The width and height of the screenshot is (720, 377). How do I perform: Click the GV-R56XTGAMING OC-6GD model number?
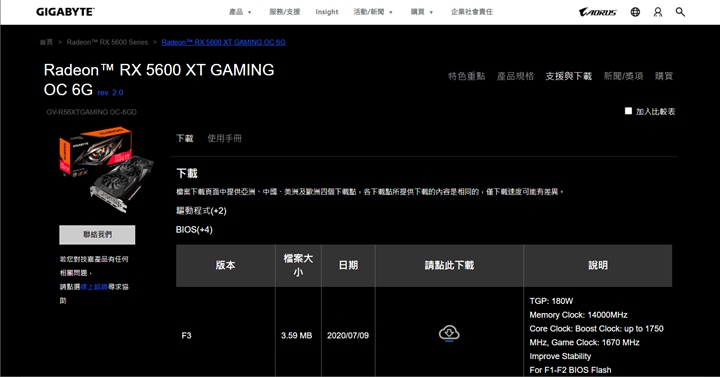[91, 112]
